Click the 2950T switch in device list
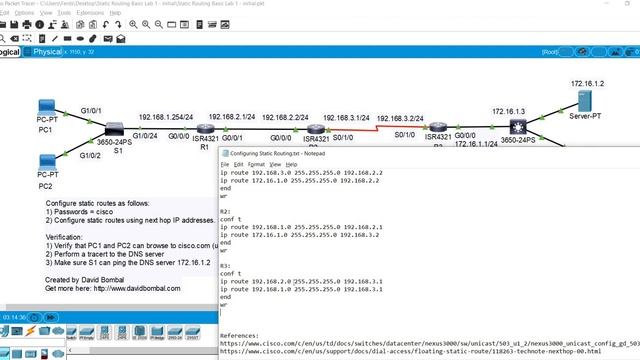Screen dimensions: 640x360 (192, 333)
